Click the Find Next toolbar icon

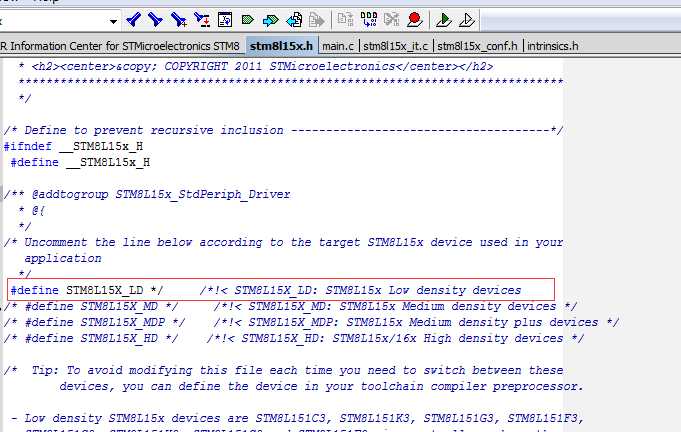(155, 20)
